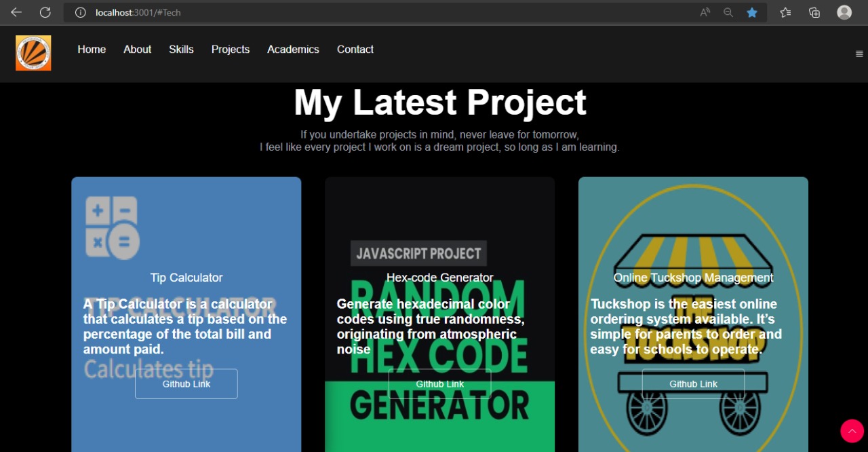Screen dimensions: 868x452
Task: Click the JAVASCRIPT PROJECT label on hex card
Action: [x=418, y=254]
